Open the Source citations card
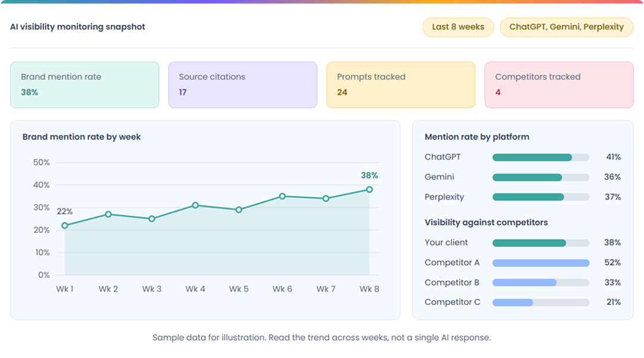The width and height of the screenshot is (644, 358). 243,85
